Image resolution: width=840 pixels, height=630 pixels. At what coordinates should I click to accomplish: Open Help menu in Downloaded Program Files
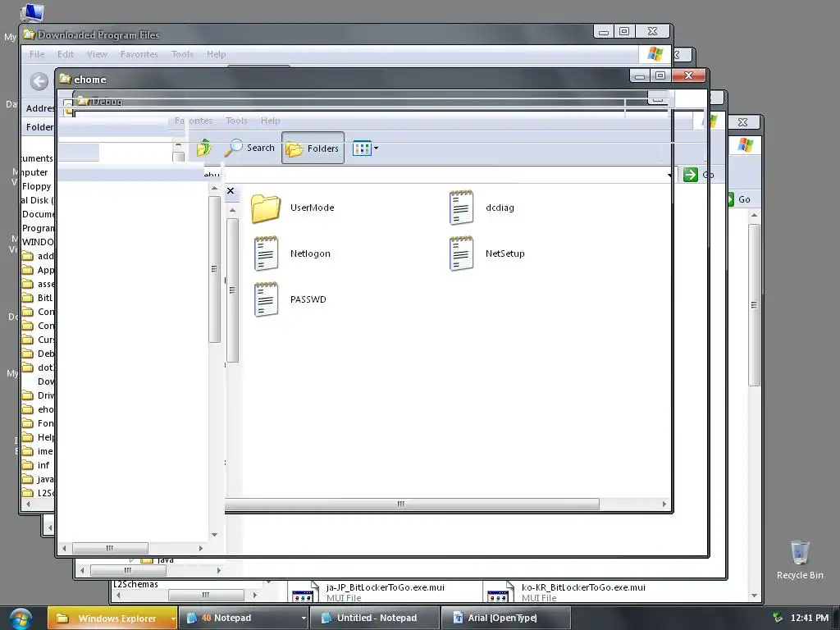(x=217, y=54)
